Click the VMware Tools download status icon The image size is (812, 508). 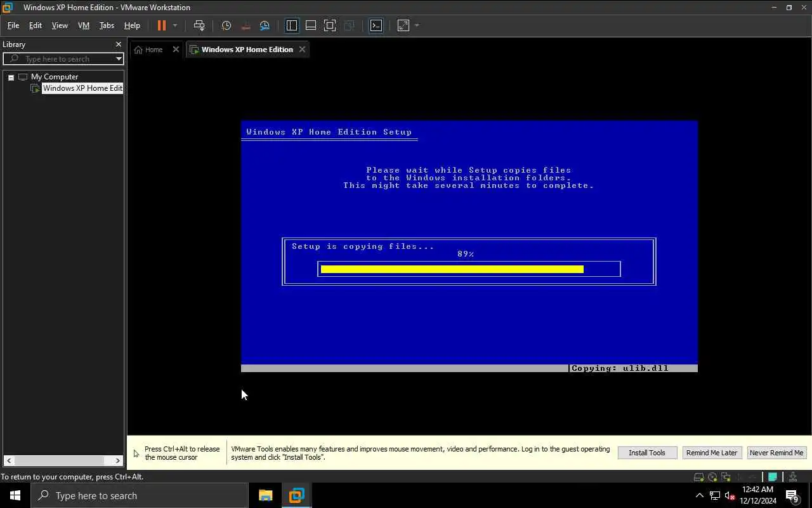[792, 477]
